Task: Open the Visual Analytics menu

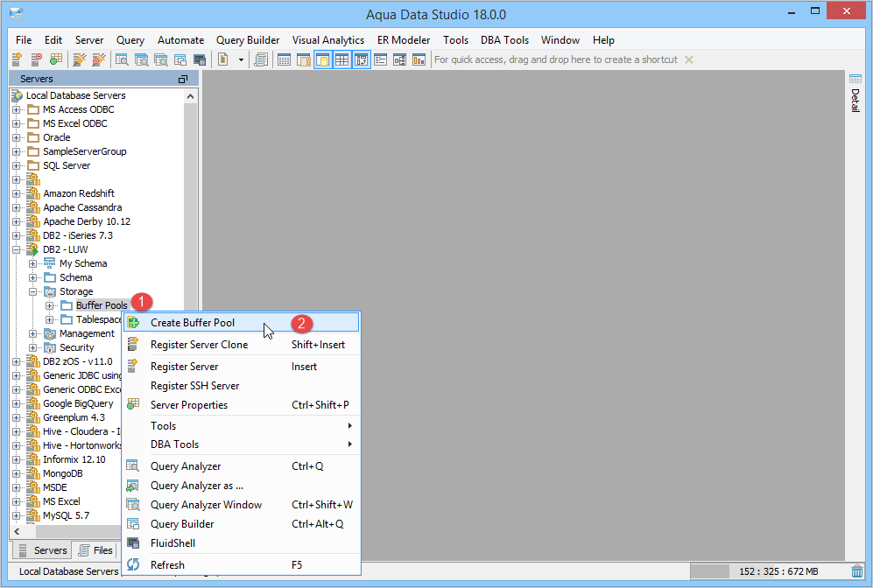Action: tap(328, 40)
